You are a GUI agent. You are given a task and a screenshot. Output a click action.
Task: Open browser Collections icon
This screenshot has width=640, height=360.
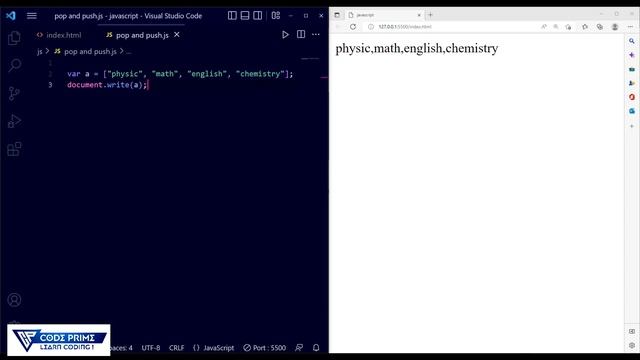[x=600, y=27]
